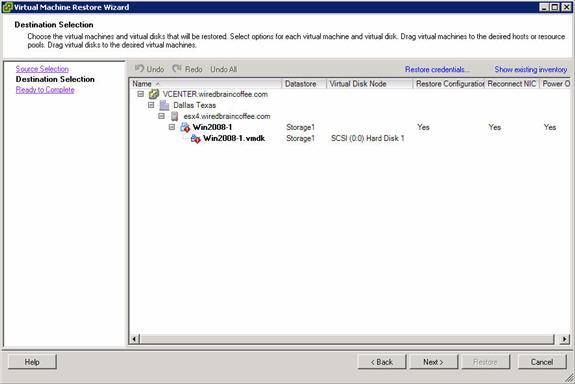575x384 pixels.
Task: Select the Destination Selection step
Action: tap(55, 79)
